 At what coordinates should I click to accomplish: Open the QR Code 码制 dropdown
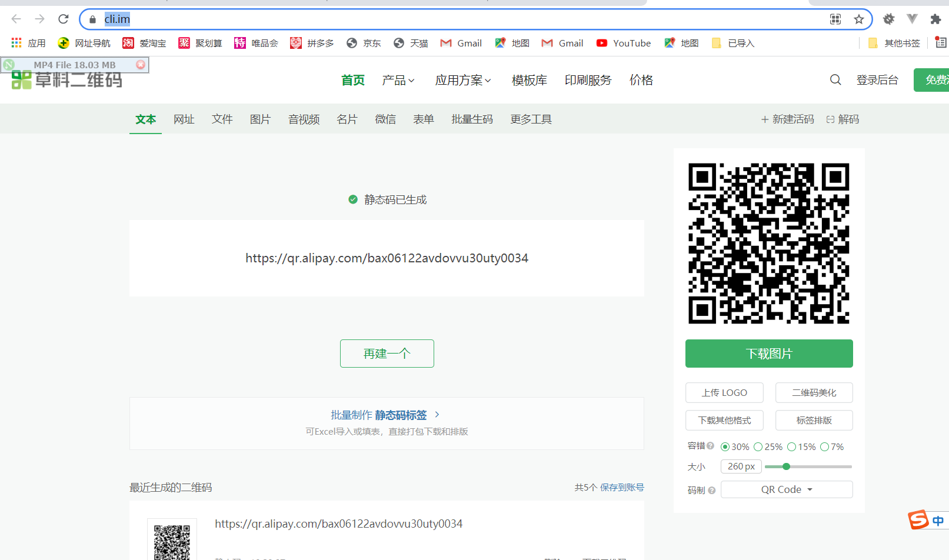point(786,489)
